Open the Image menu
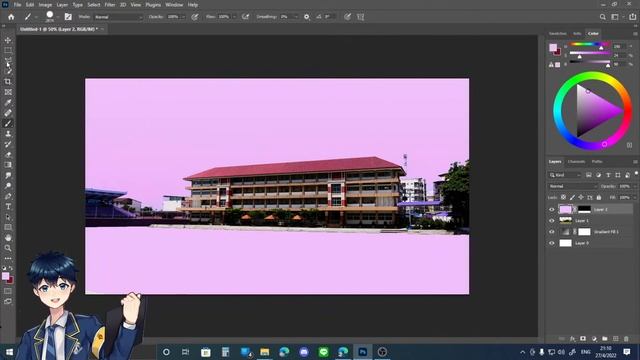This screenshot has width=640, height=360. click(45, 5)
